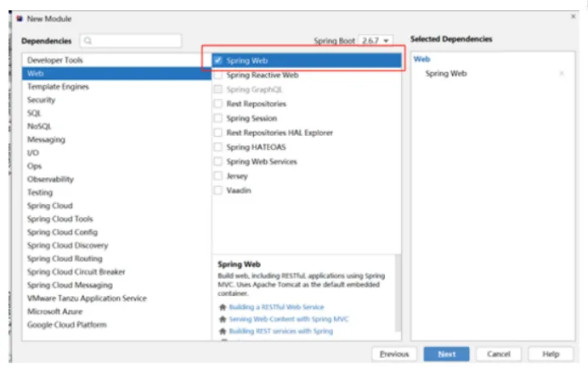Click the search magnifier icon in dependencies field
This screenshot has height=370, width=588.
tap(88, 41)
